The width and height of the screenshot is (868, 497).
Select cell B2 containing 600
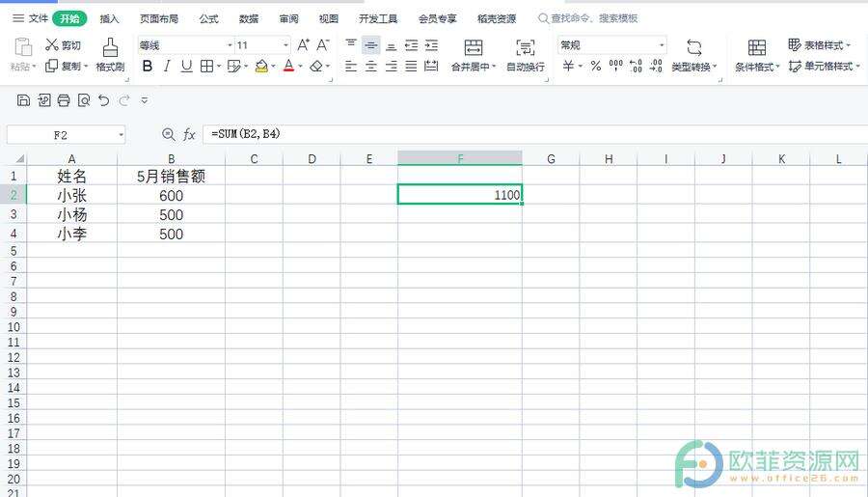171,196
